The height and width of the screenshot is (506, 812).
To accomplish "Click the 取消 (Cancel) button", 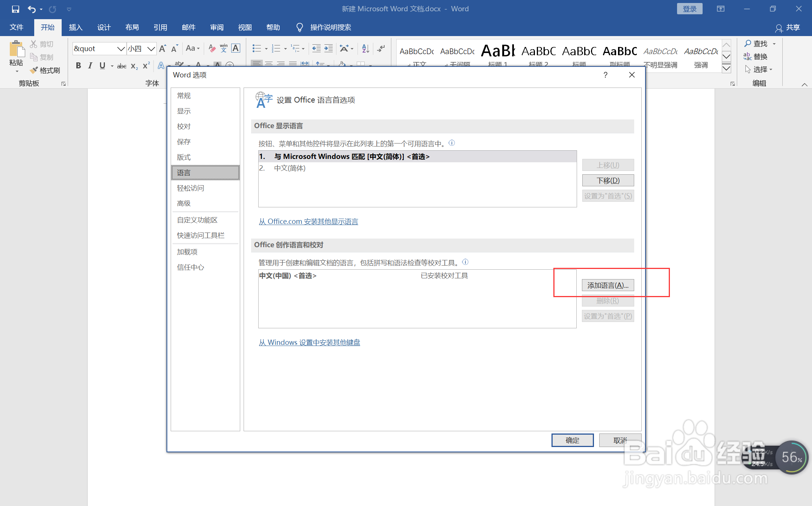I will tap(620, 440).
